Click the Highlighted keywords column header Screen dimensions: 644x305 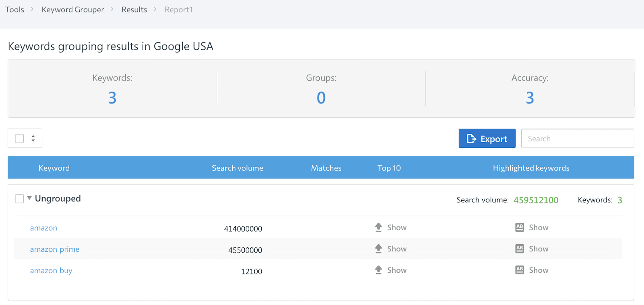click(x=531, y=168)
